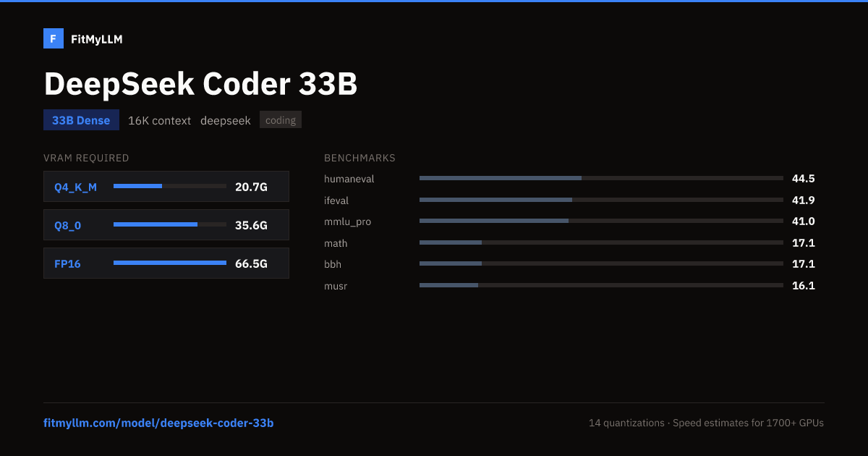The height and width of the screenshot is (456, 868).
Task: Click the 41.0 mmlu_pro score
Action: 804,221
